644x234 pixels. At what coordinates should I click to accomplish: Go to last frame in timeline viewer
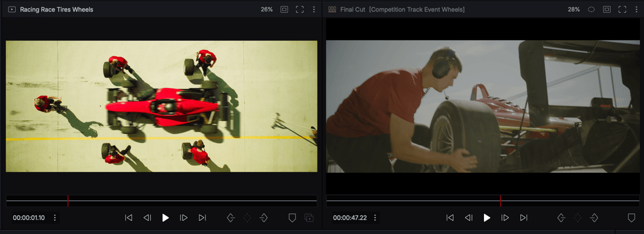tap(523, 218)
